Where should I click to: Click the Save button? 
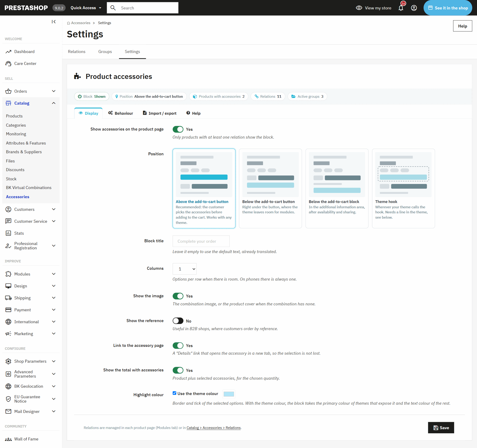click(x=441, y=428)
